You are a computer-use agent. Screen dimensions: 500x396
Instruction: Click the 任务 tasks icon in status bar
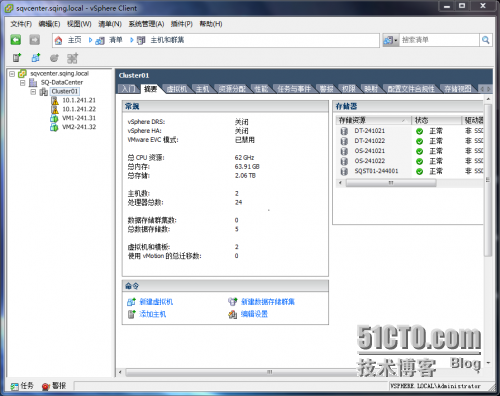15,386
